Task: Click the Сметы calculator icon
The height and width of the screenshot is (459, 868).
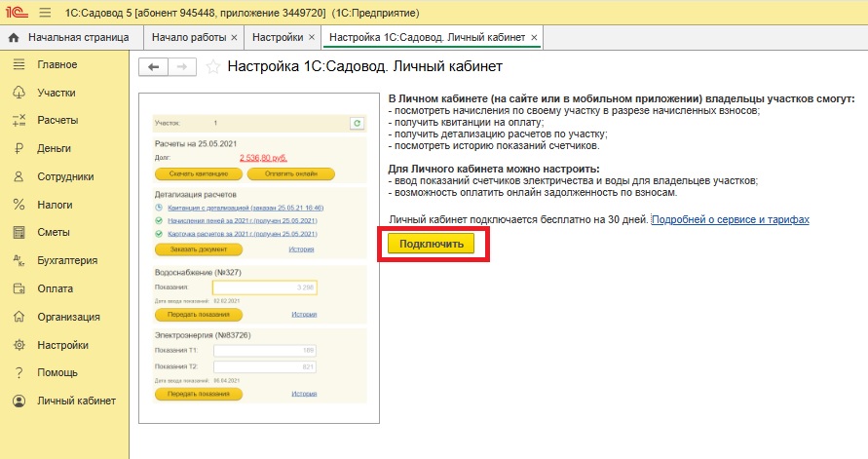Action: pos(19,233)
